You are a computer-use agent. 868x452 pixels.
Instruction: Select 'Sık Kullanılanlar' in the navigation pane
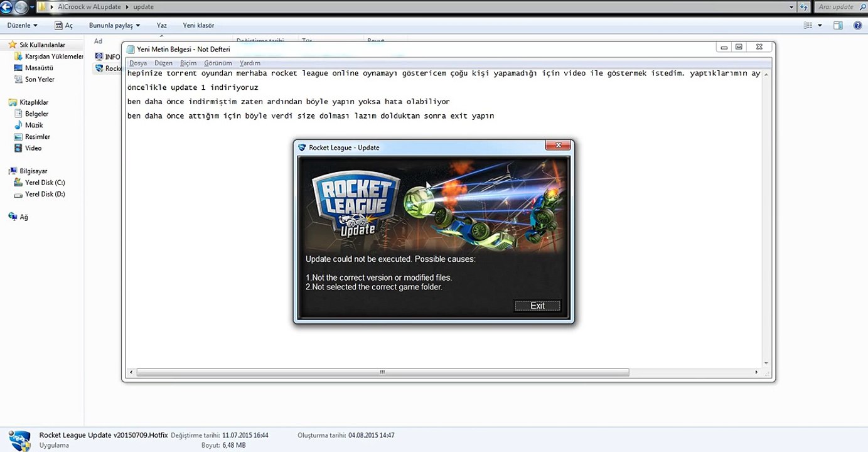43,45
